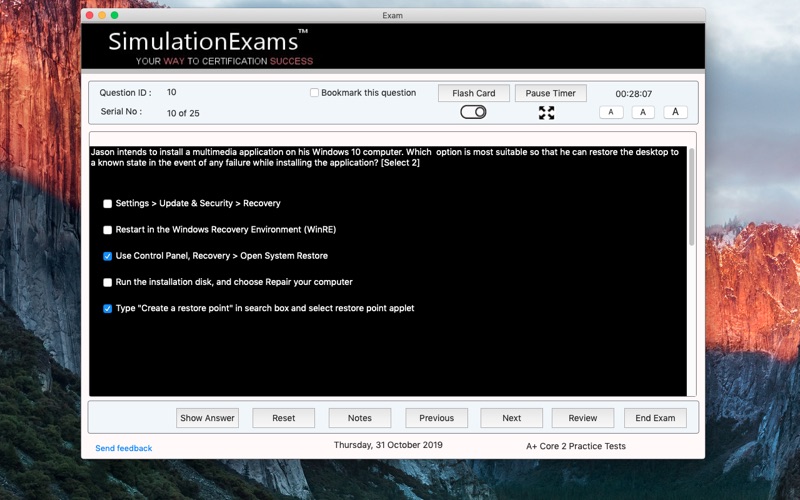Check Bookmark this question
Viewport: 800px width, 500px height.
(x=314, y=92)
